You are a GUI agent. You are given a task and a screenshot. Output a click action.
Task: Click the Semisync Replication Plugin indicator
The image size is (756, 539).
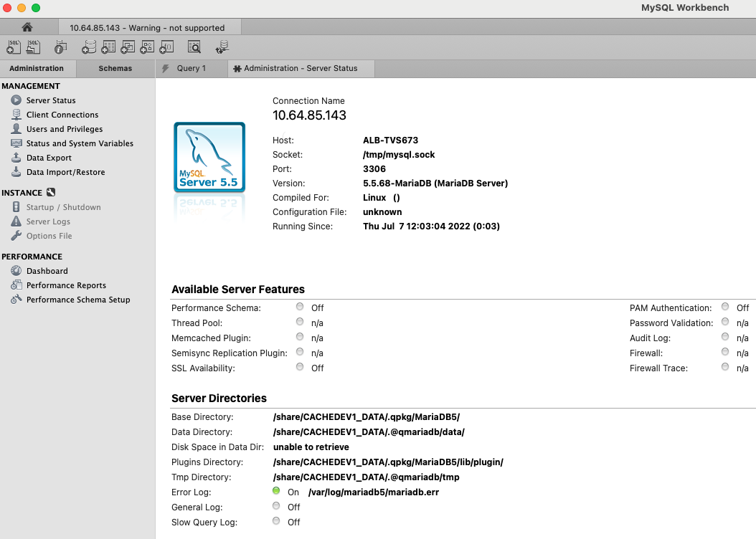(x=300, y=352)
